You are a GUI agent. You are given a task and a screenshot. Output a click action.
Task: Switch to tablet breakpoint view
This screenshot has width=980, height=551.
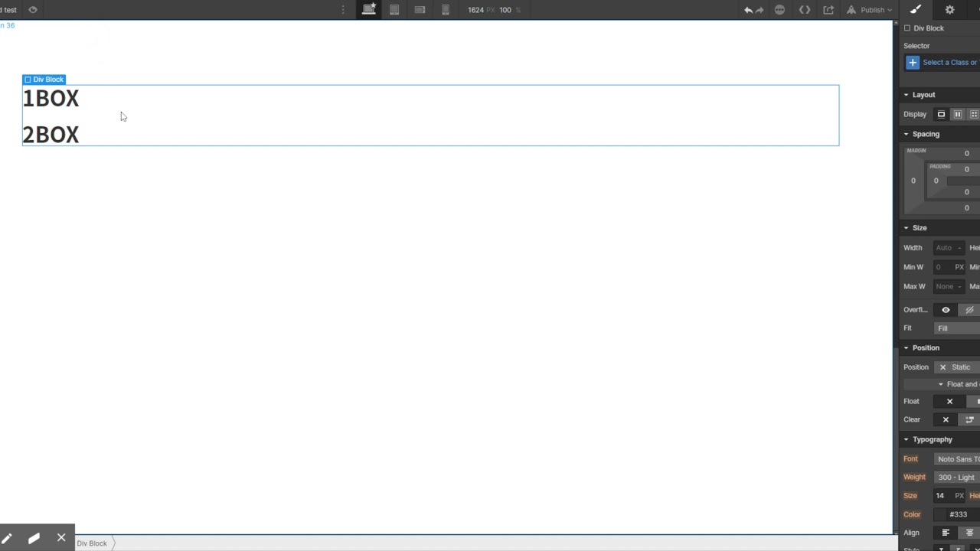coord(394,10)
